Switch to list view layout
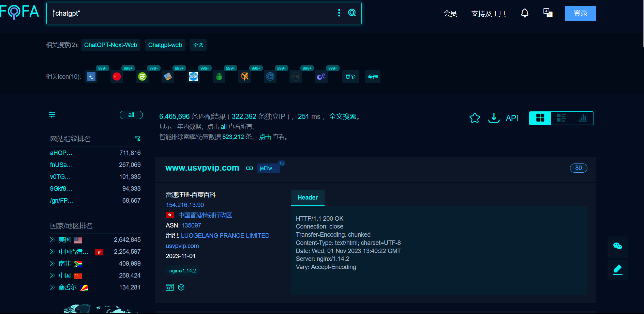The height and width of the screenshot is (314, 644). (561, 118)
